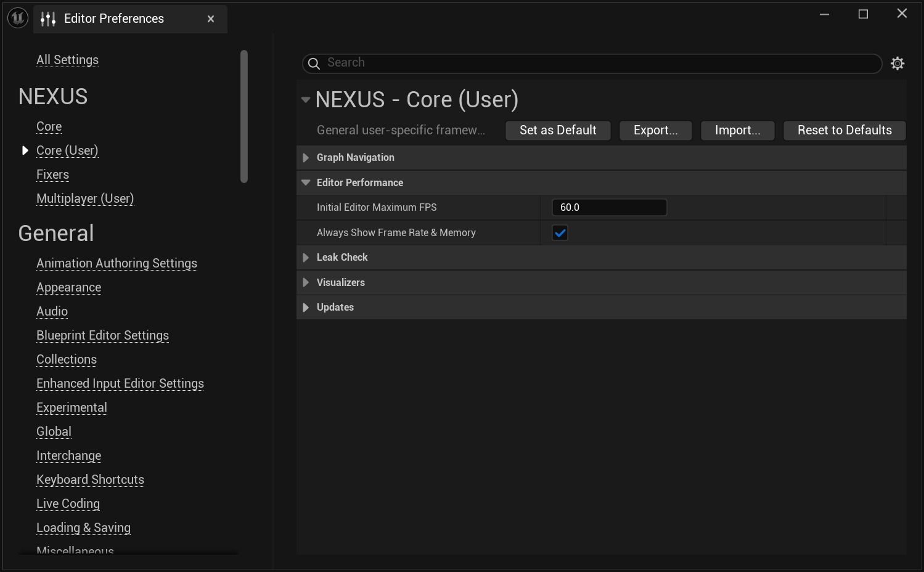Expand the Updates section

[x=306, y=307]
